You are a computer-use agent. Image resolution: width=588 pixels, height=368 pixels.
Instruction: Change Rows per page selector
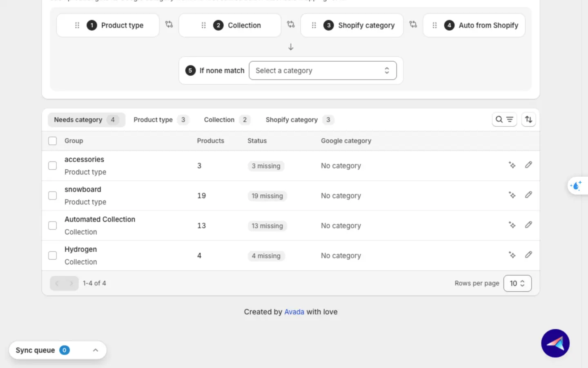(x=517, y=283)
